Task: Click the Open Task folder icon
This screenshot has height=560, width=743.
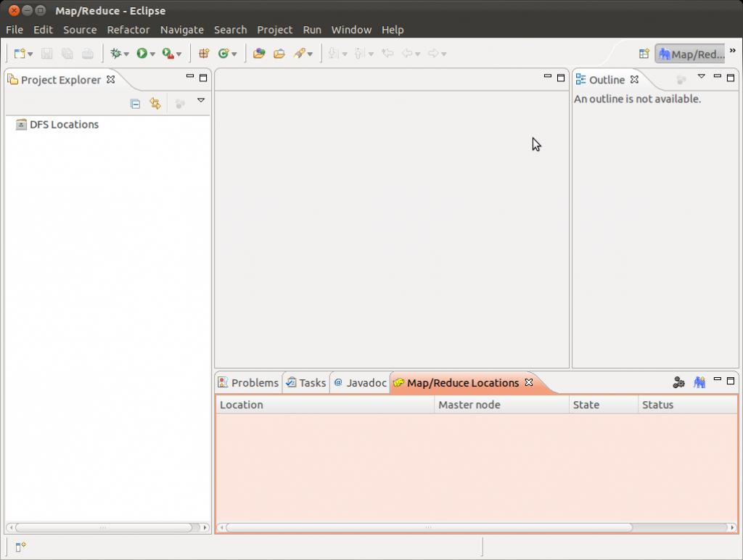Action: [279, 54]
